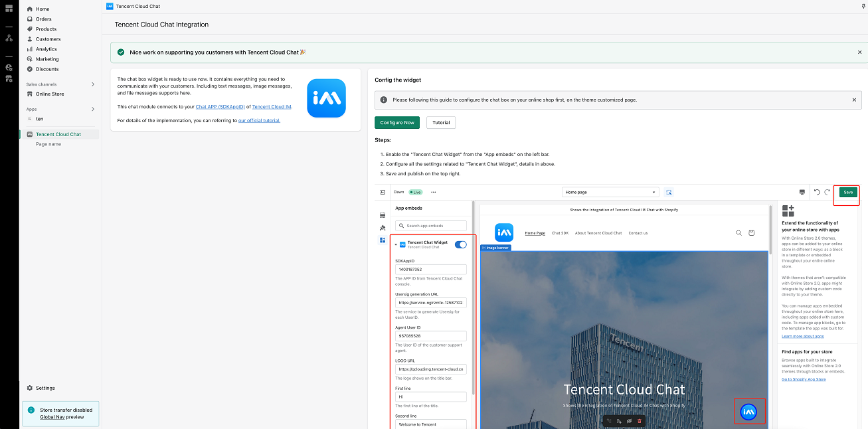Image resolution: width=868 pixels, height=429 pixels.
Task: Click the First line input field
Action: (x=431, y=396)
